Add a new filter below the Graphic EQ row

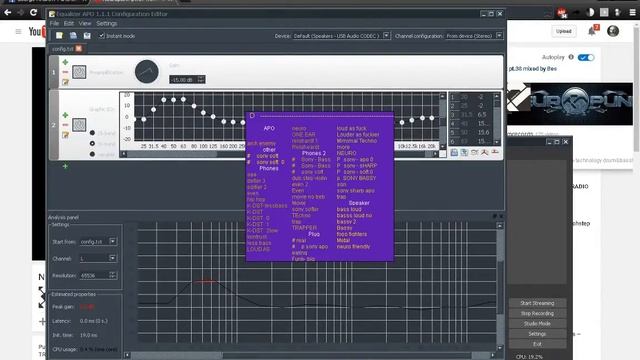pos(65,166)
